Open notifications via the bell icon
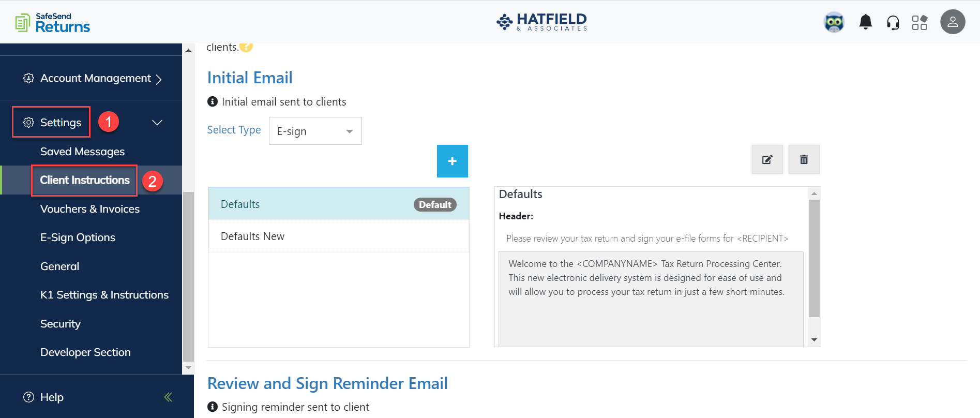 (x=865, y=22)
